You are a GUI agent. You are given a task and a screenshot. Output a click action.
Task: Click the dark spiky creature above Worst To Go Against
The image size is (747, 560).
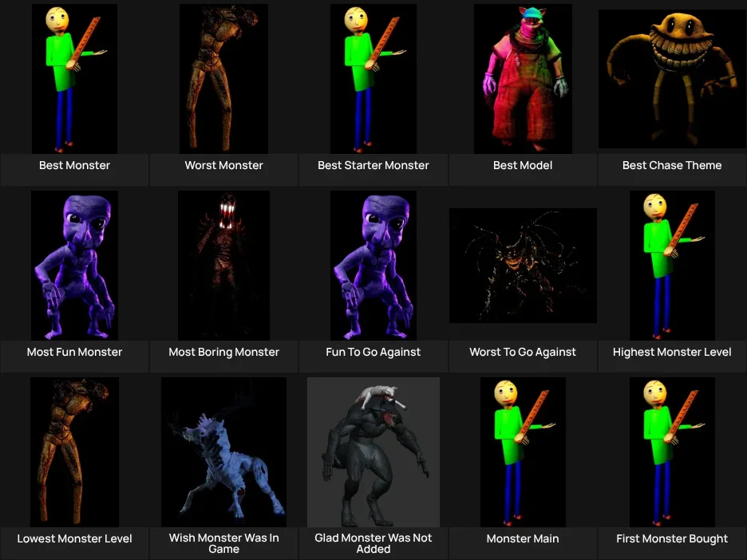523,265
